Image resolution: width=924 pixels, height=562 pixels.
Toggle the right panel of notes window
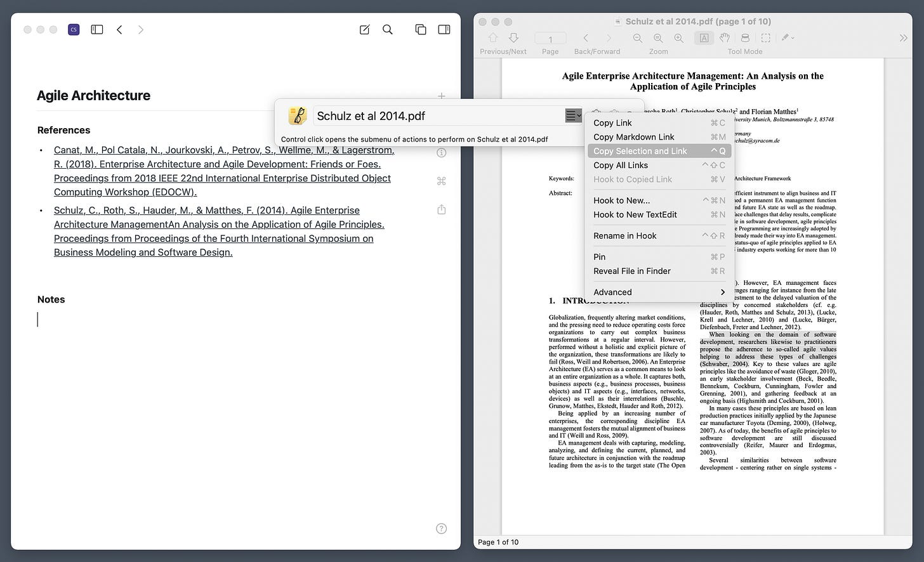444,29
